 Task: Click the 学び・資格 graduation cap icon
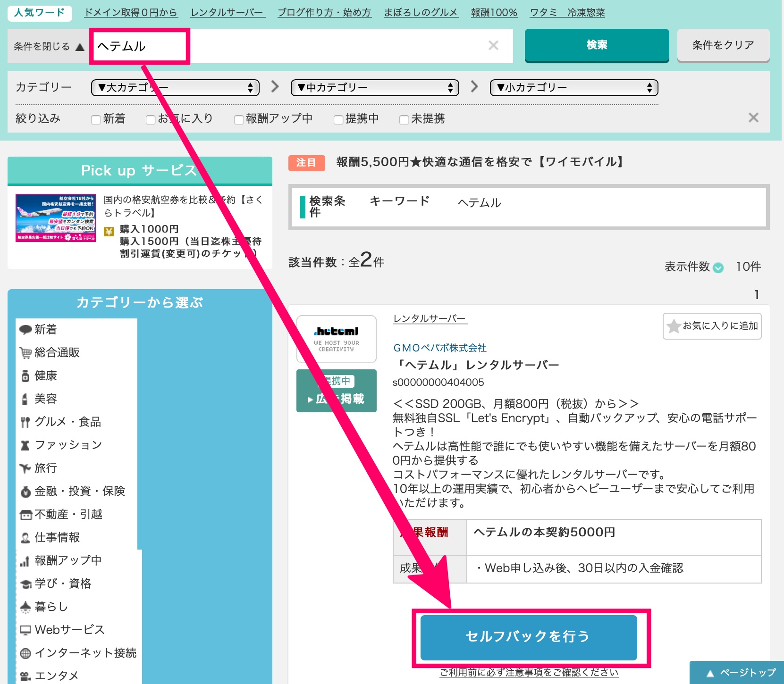tap(26, 584)
